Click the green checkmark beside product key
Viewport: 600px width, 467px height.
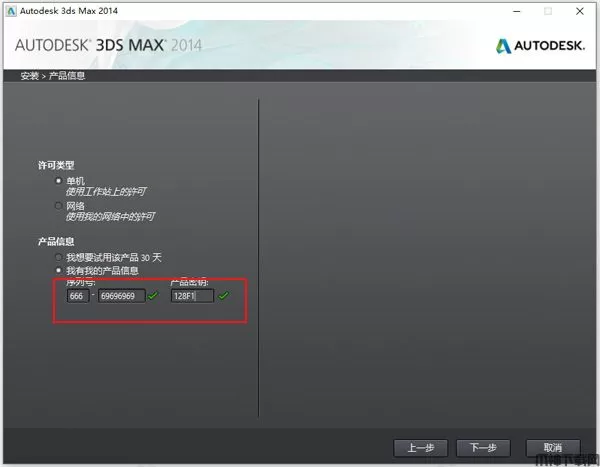point(223,296)
